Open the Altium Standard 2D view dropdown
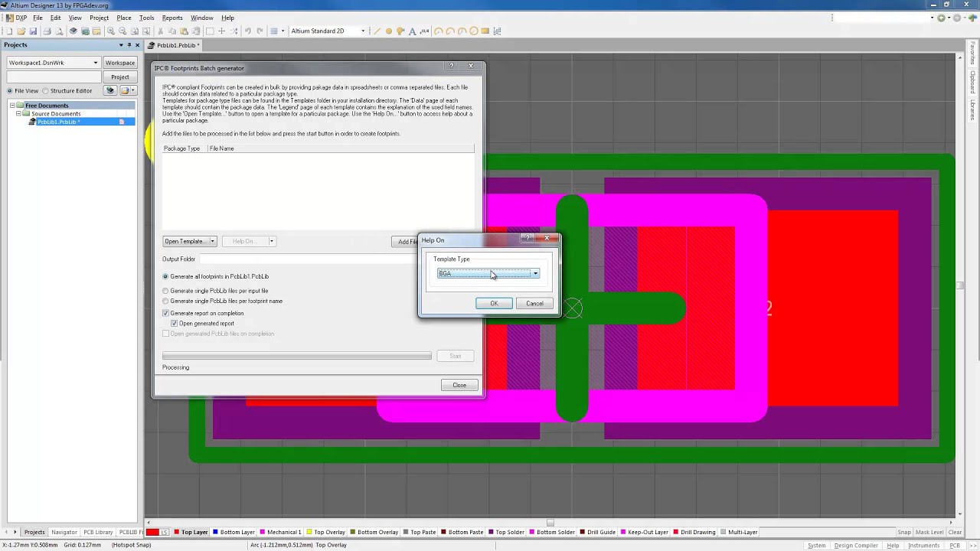This screenshot has height=551, width=980. click(x=363, y=31)
